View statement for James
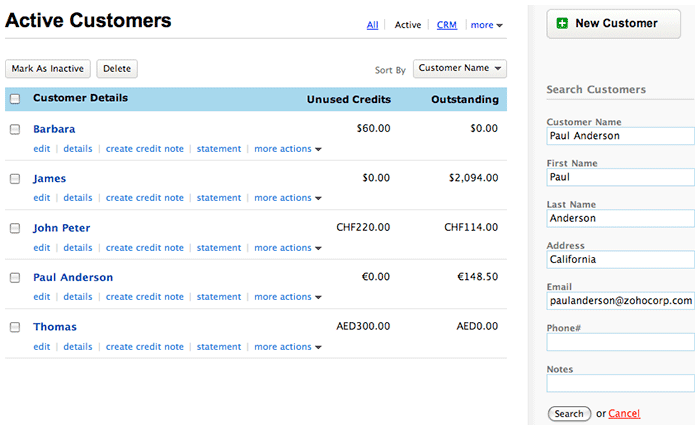Image resolution: width=700 pixels, height=430 pixels. point(219,198)
